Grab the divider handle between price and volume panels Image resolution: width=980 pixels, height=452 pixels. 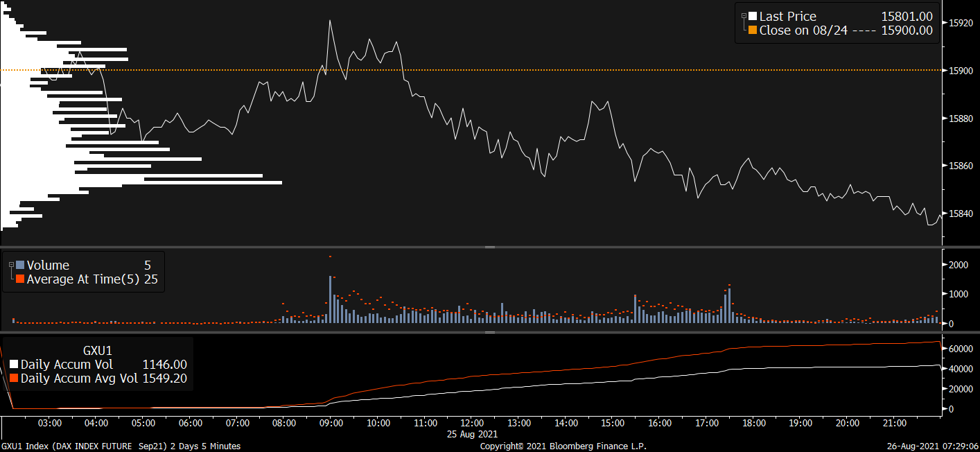coord(490,247)
